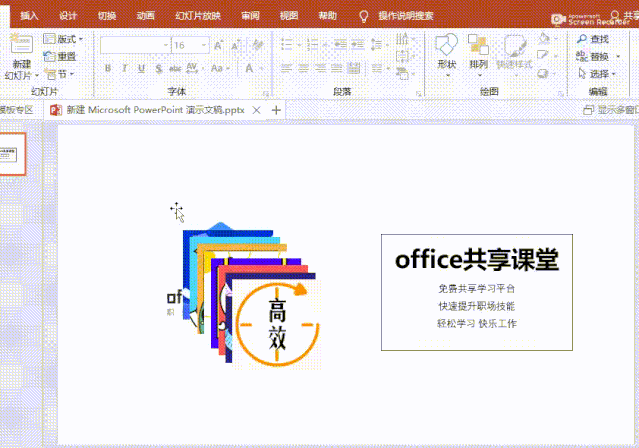The width and height of the screenshot is (639, 448).
Task: Toggle Underline formatting
Action: 141,68
